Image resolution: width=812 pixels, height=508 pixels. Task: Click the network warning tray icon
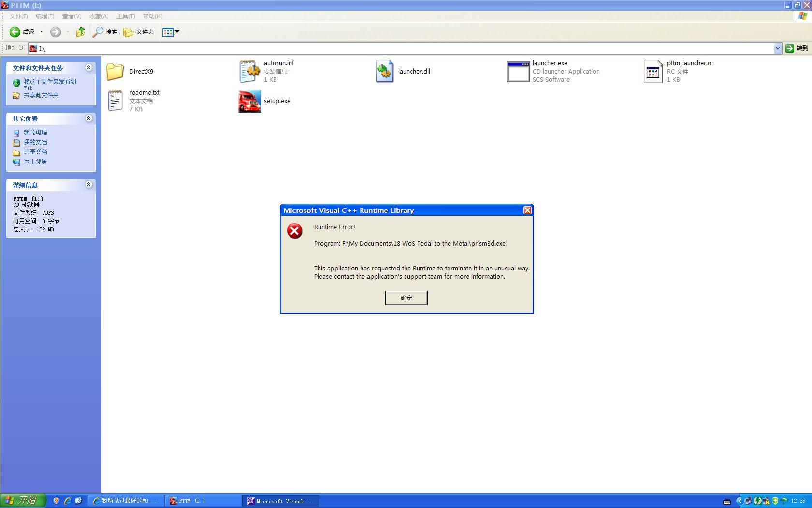pos(766,501)
